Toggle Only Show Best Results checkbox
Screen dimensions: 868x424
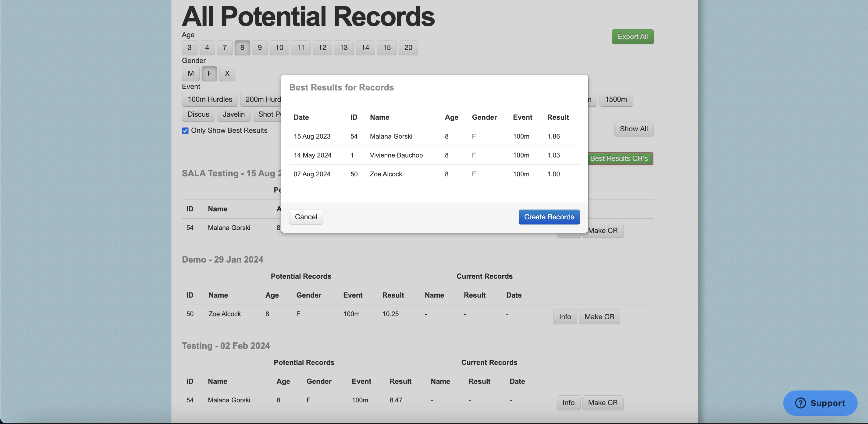(x=185, y=131)
